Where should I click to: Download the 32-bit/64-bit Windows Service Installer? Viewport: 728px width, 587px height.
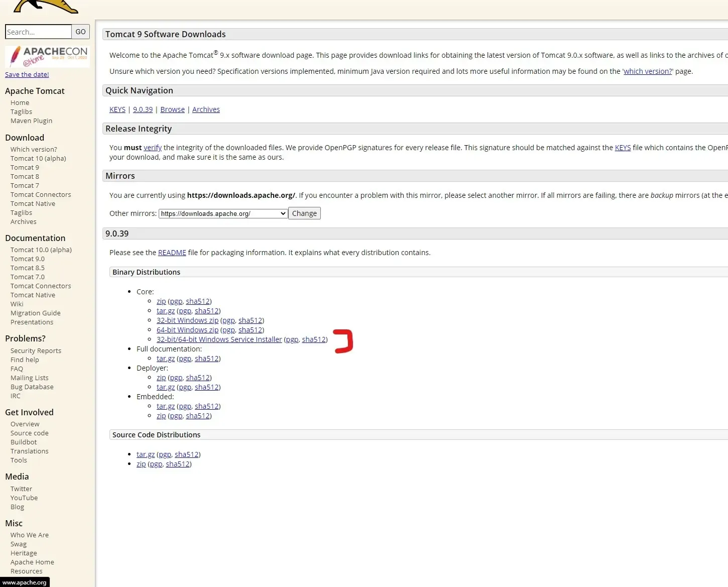[219, 339]
